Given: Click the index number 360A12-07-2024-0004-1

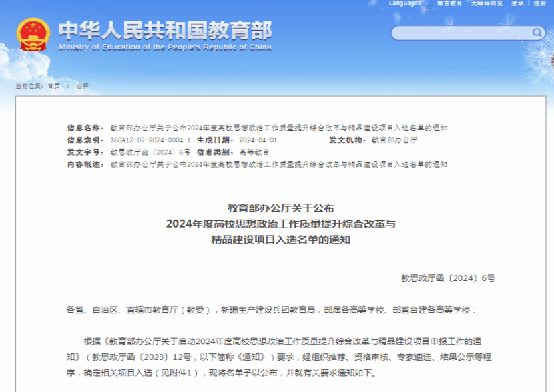Looking at the screenshot, I should (150, 140).
